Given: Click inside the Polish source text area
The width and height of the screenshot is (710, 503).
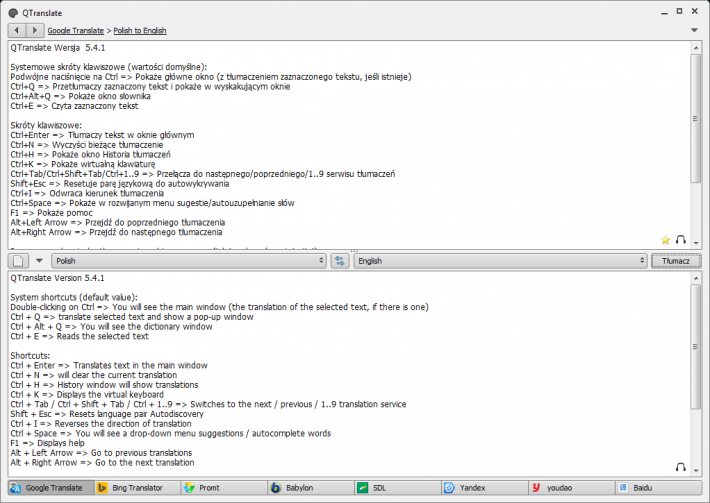Looking at the screenshot, I should pyautogui.click(x=349, y=145).
